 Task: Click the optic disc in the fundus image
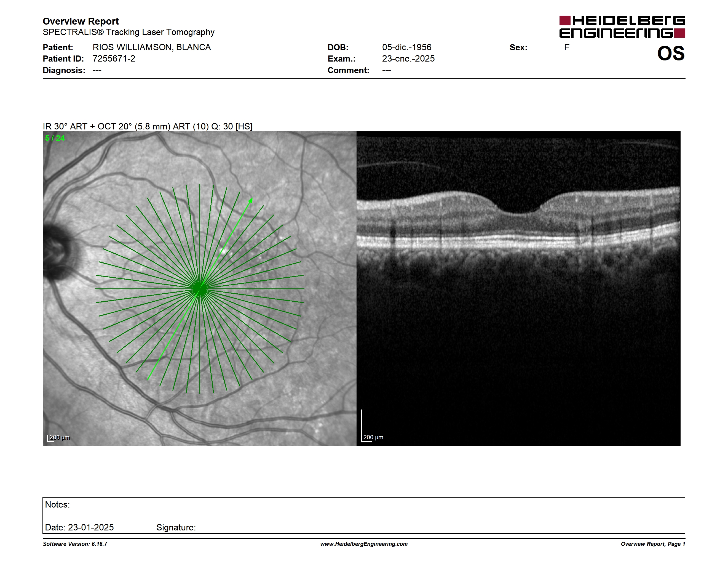pos(57,252)
